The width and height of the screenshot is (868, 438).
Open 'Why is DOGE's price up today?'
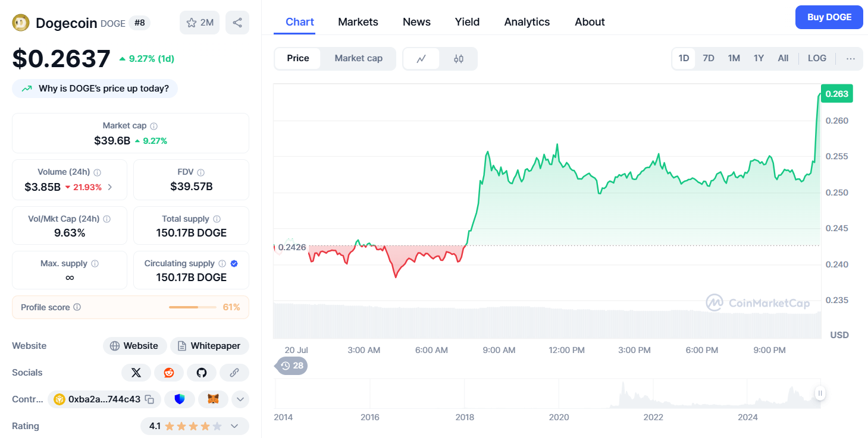pyautogui.click(x=95, y=89)
